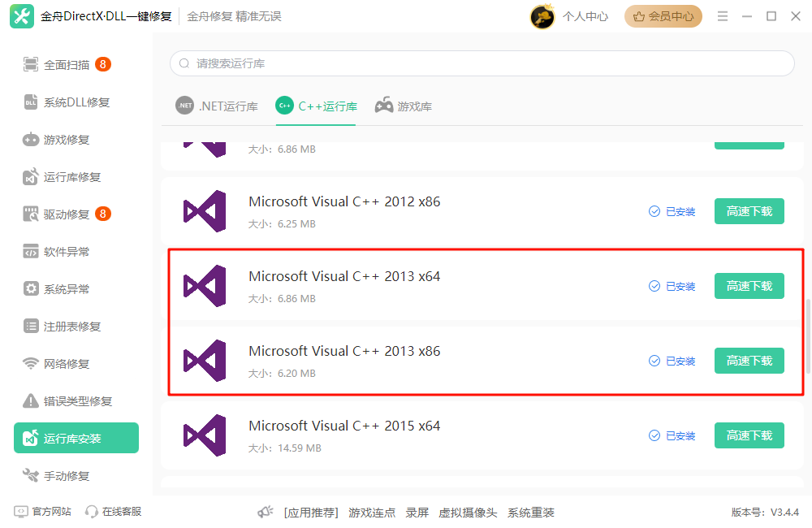Viewport: 812px width, 528px height.
Task: Select the C++运行库 tab
Action: click(317, 106)
